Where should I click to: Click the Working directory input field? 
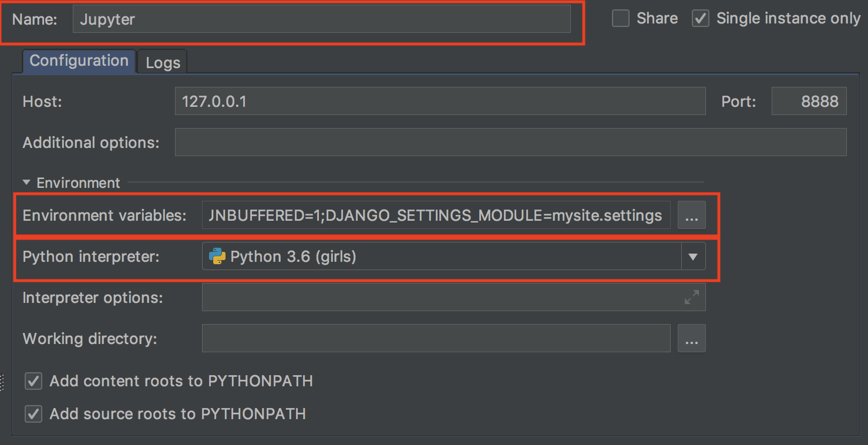pyautogui.click(x=436, y=339)
